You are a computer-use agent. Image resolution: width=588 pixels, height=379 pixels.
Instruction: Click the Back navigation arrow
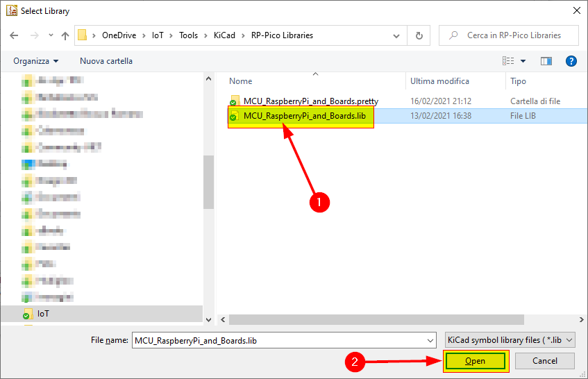15,35
